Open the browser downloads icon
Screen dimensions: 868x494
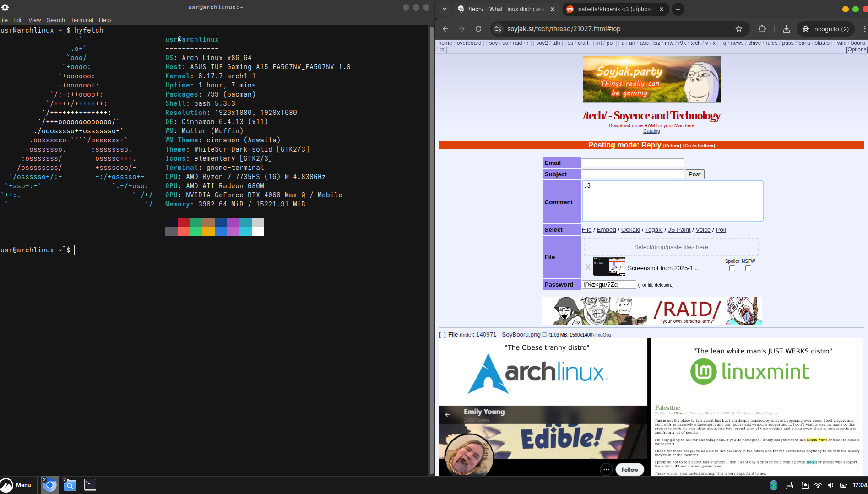(x=786, y=29)
